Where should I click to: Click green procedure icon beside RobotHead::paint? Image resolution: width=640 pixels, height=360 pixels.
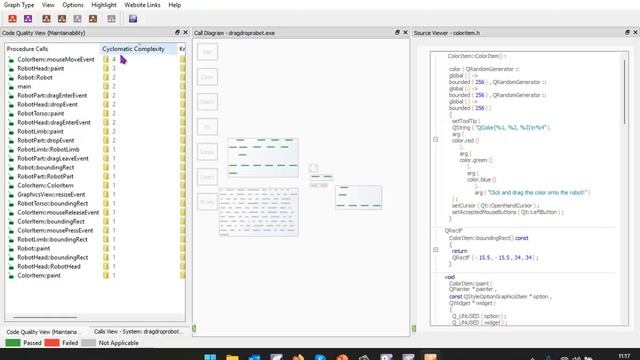pyautogui.click(x=11, y=69)
